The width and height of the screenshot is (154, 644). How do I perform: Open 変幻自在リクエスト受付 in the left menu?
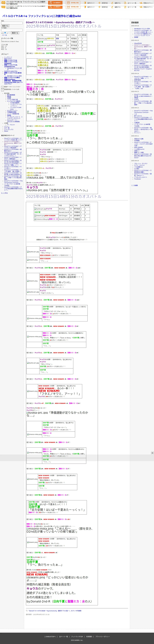point(14,76)
